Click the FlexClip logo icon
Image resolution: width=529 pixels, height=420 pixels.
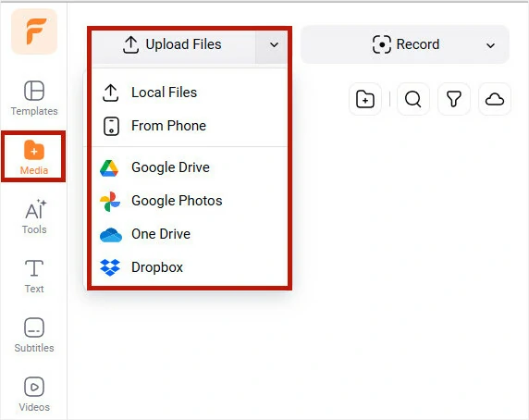point(34,31)
